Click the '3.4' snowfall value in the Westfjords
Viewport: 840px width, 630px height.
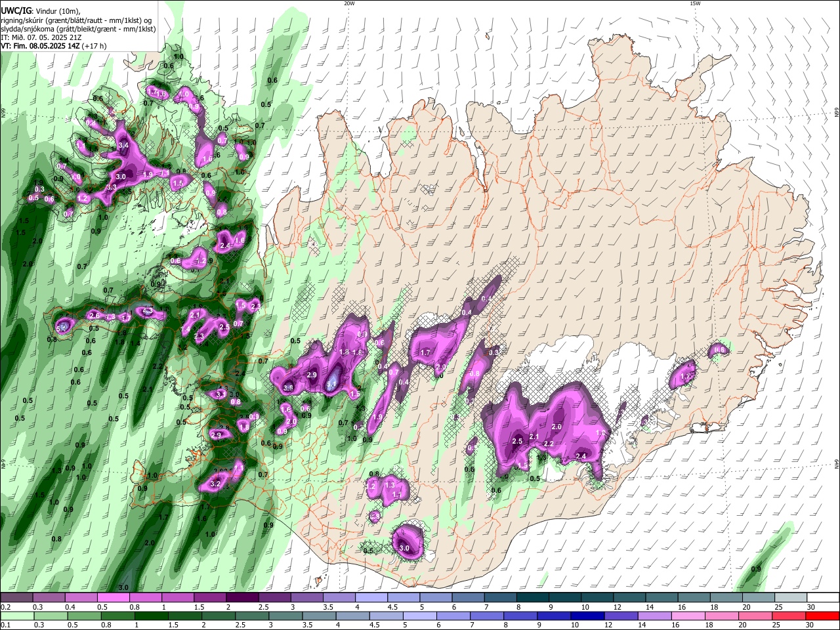pyautogui.click(x=123, y=144)
